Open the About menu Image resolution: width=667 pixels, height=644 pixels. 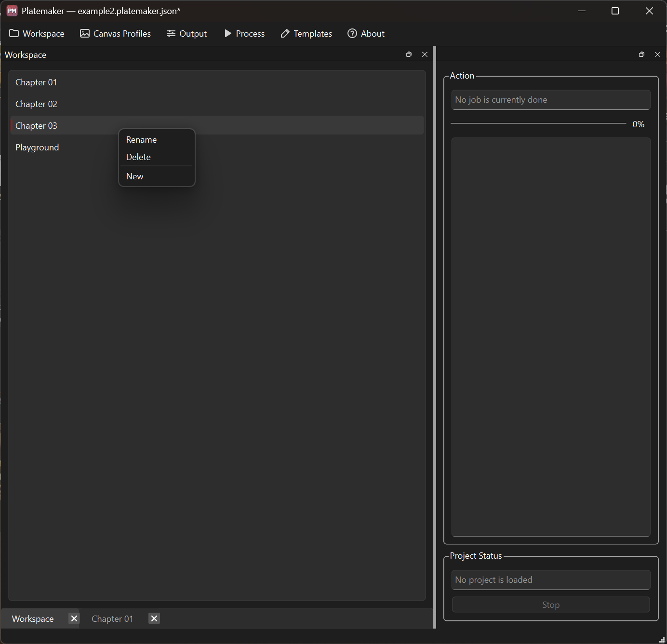[366, 33]
